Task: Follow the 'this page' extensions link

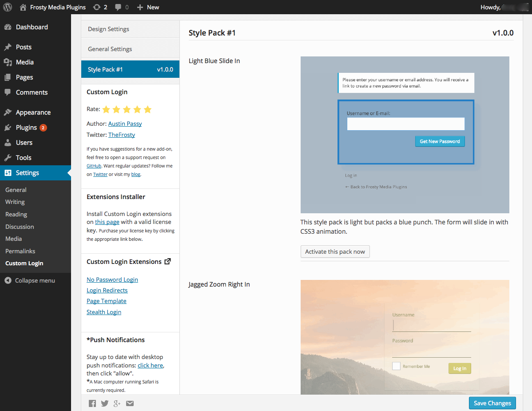Action: point(107,222)
